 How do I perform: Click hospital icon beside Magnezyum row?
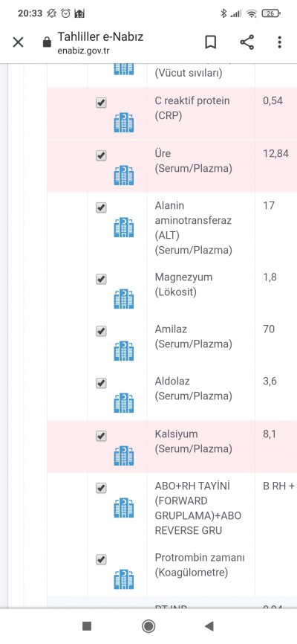pos(124,299)
